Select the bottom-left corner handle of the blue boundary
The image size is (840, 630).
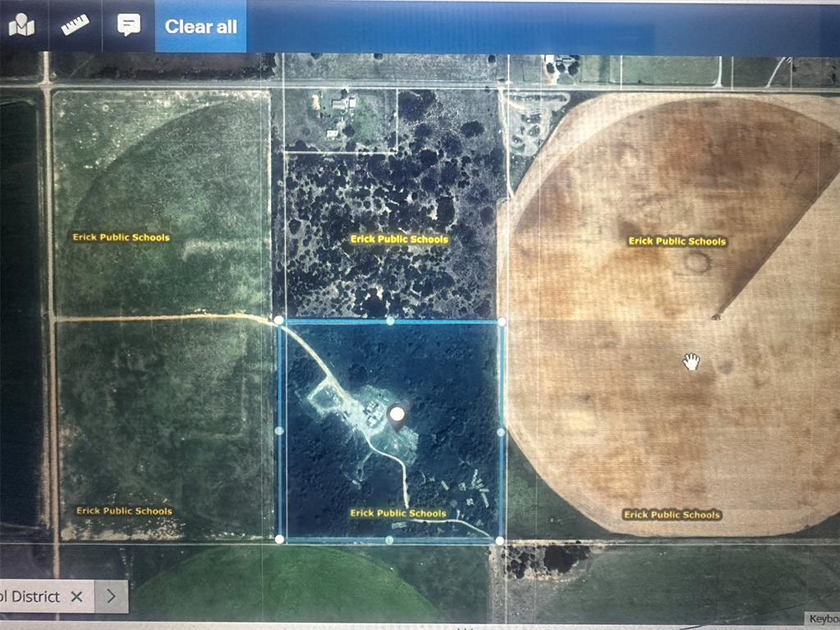tap(279, 539)
